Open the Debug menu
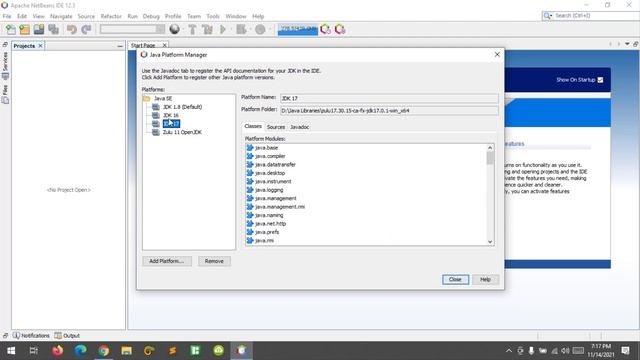Viewport: 640px width, 360px height. pyautogui.click(x=151, y=16)
